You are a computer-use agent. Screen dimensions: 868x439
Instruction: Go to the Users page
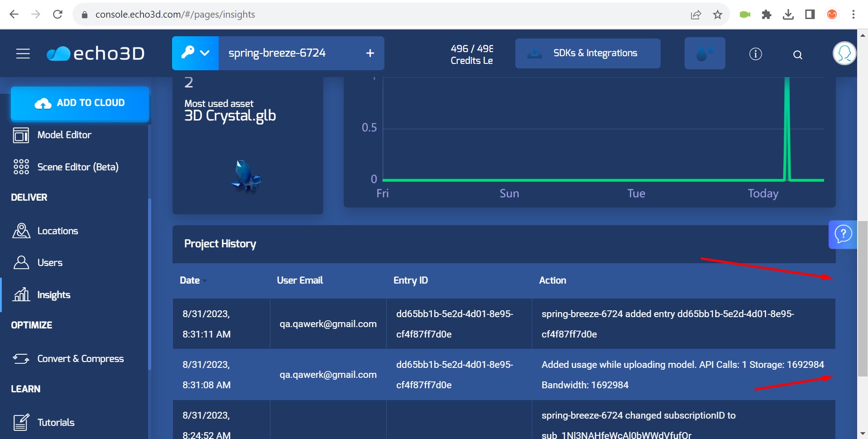[x=50, y=263]
